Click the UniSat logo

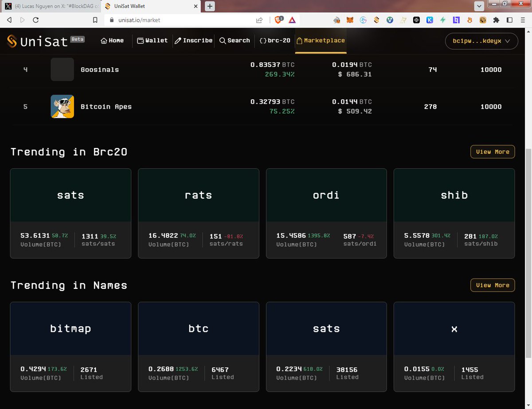[37, 41]
